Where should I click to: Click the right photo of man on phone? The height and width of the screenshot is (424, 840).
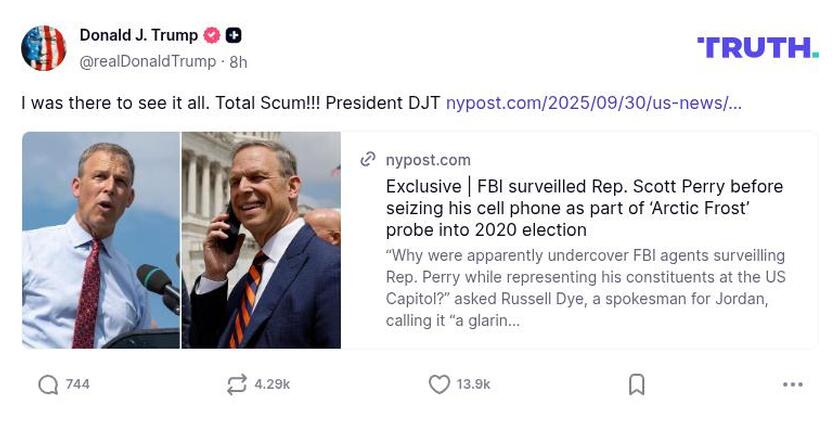tap(261, 240)
